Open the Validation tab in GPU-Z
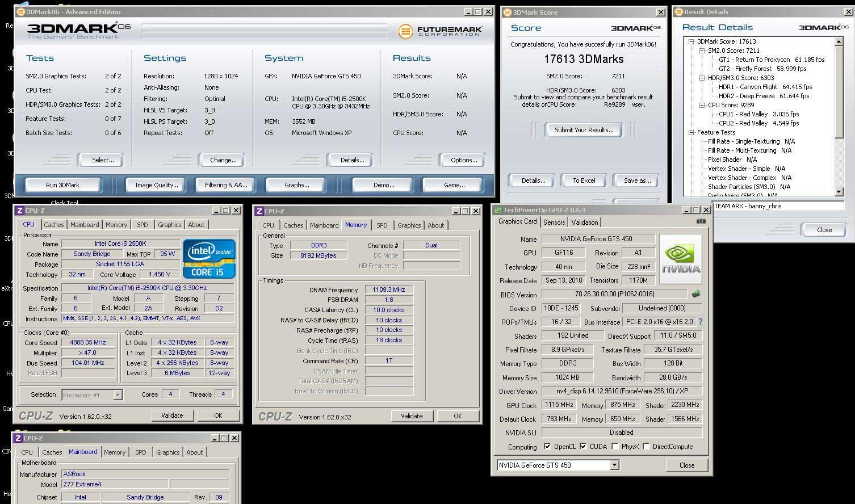The width and height of the screenshot is (855, 504). point(585,222)
